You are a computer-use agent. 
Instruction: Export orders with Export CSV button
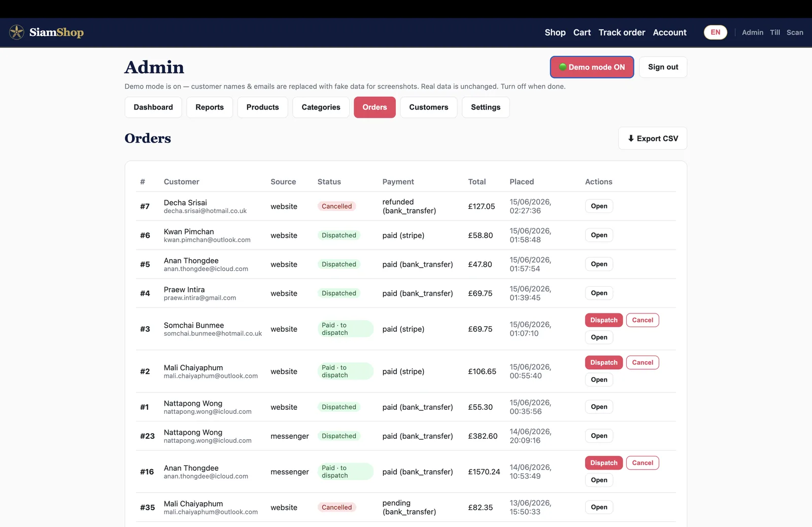coord(653,138)
